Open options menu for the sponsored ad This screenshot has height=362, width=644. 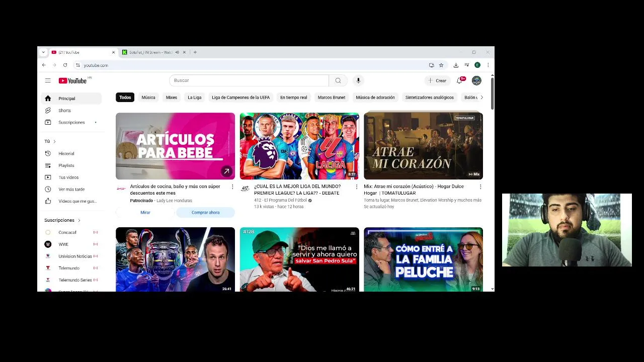(x=232, y=187)
